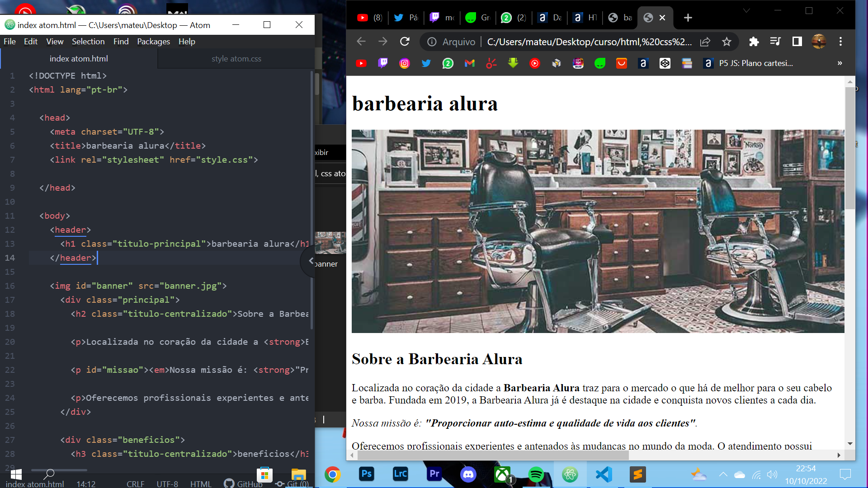This screenshot has width=868, height=488.
Task: Open Atom View menu
Action: tap(55, 42)
